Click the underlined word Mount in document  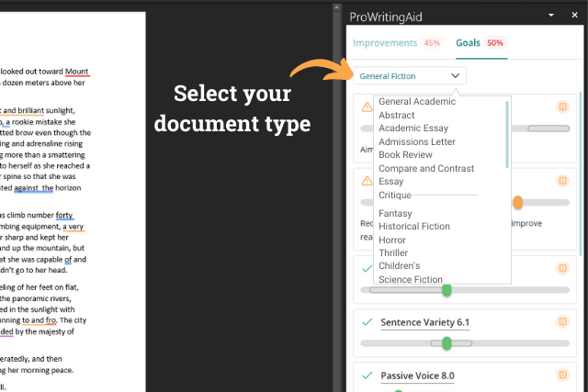pos(76,72)
